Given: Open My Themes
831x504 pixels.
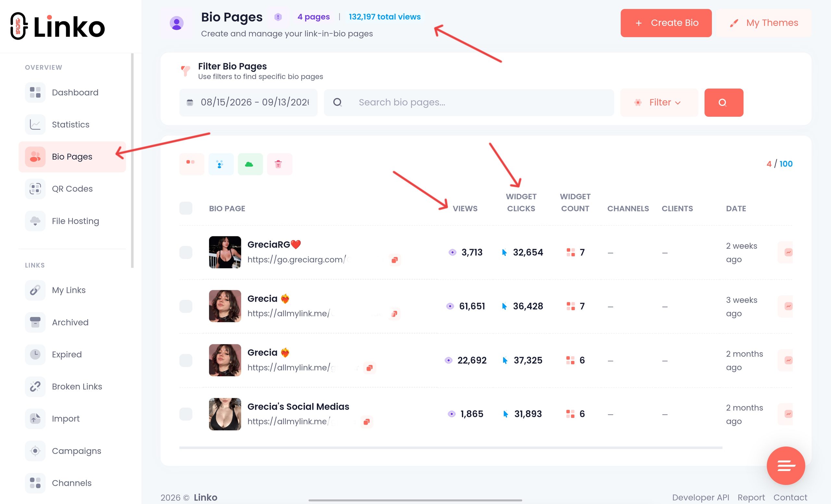Looking at the screenshot, I should [764, 23].
